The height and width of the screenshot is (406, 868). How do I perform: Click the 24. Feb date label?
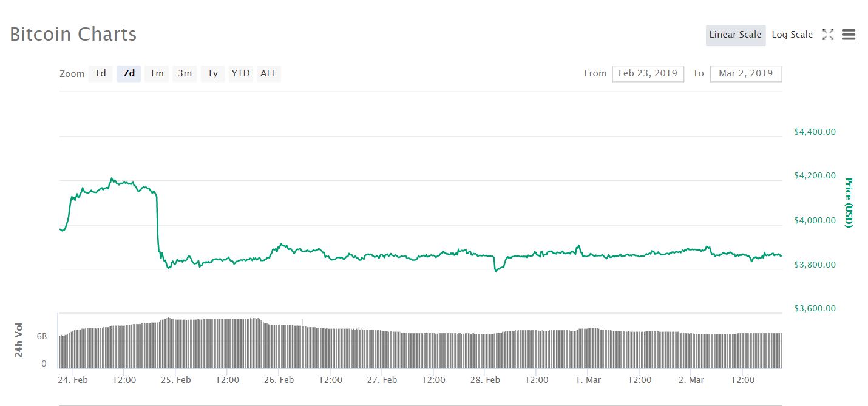coord(73,380)
